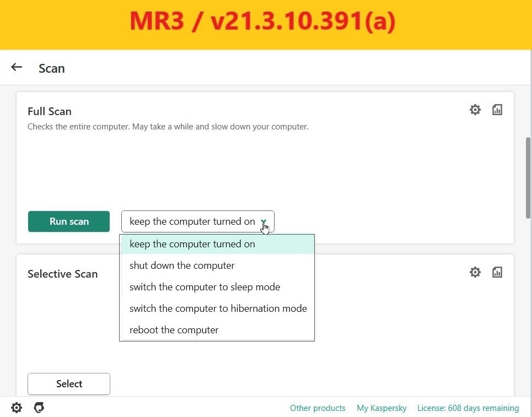Open application settings gear in footer
Viewport: 532px width, 417px height.
(17, 408)
